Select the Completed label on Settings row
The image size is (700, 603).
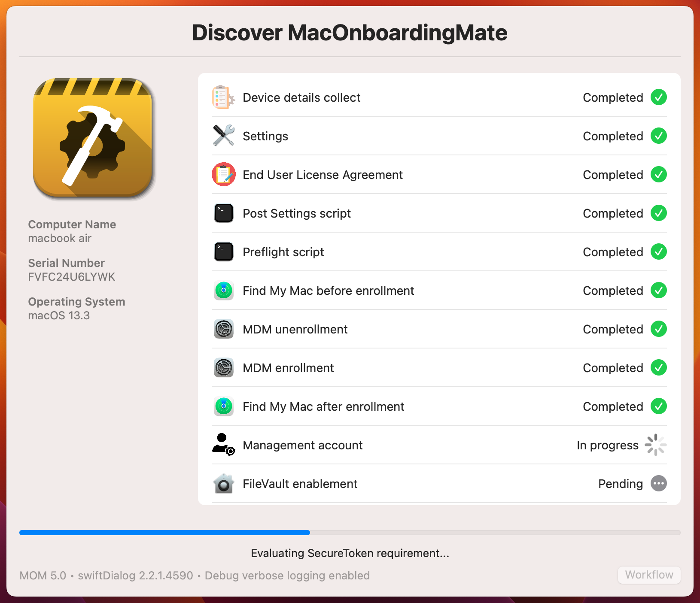point(613,136)
